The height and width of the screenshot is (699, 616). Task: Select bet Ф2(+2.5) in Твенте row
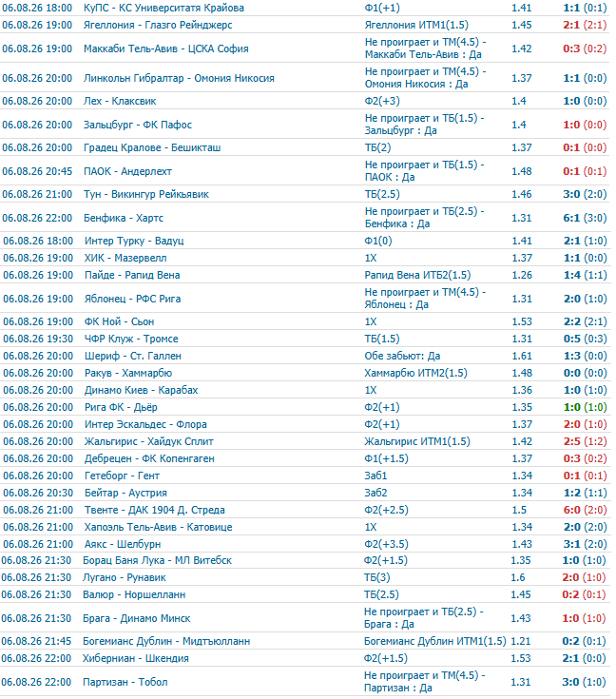386,510
